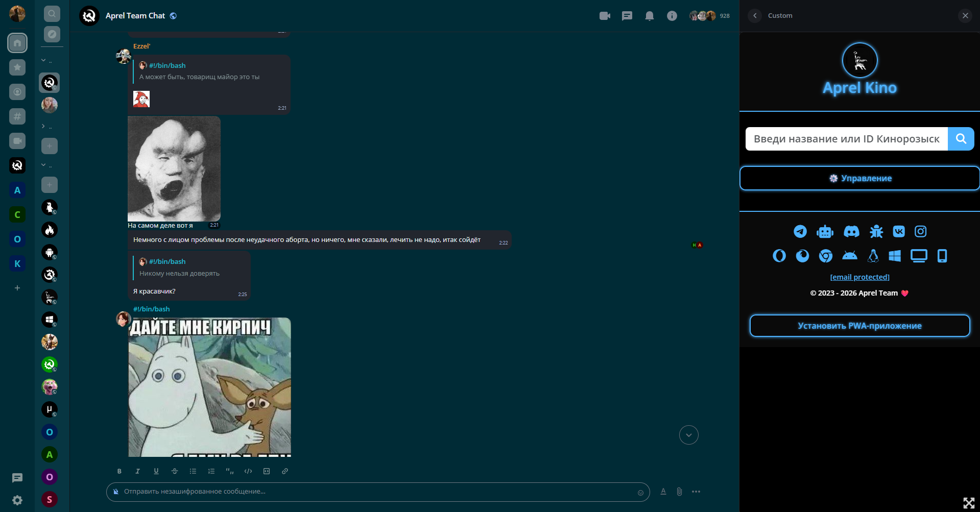Insert a code block in composer
Image resolution: width=980 pixels, height=512 pixels.
[x=267, y=471]
